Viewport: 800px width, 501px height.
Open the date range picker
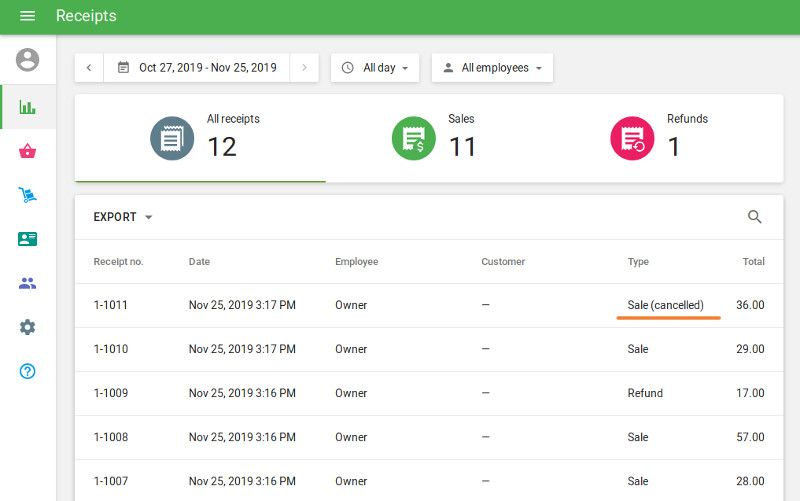click(197, 68)
